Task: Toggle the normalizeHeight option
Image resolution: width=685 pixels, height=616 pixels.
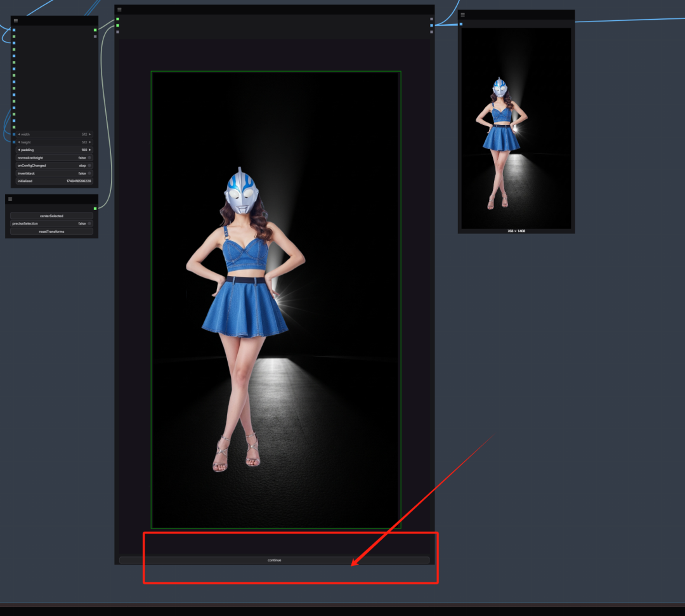Action: pyautogui.click(x=54, y=158)
